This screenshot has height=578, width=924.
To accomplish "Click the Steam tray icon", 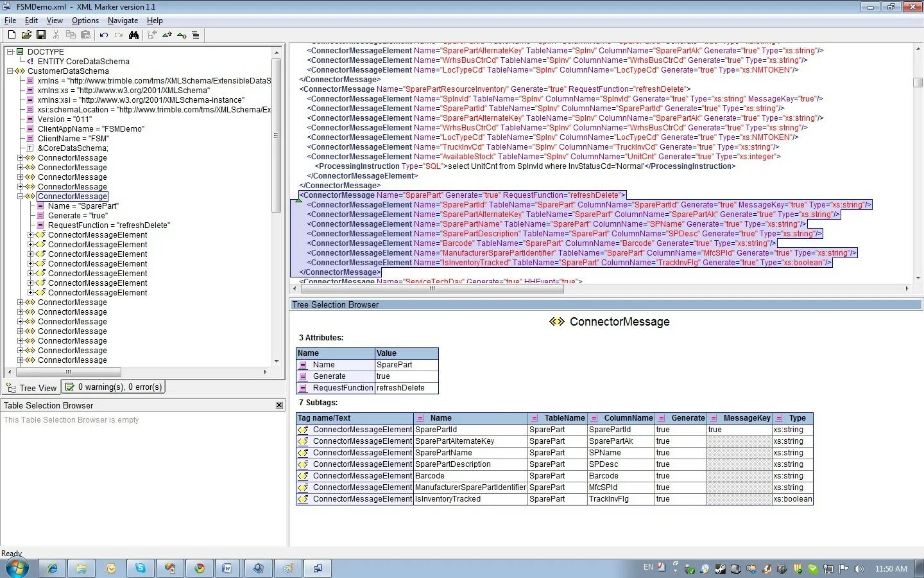I will coord(721,569).
